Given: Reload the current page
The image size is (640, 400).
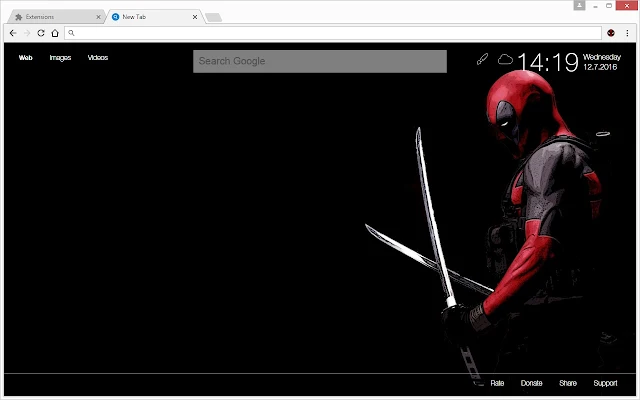Looking at the screenshot, I should click(x=41, y=33).
